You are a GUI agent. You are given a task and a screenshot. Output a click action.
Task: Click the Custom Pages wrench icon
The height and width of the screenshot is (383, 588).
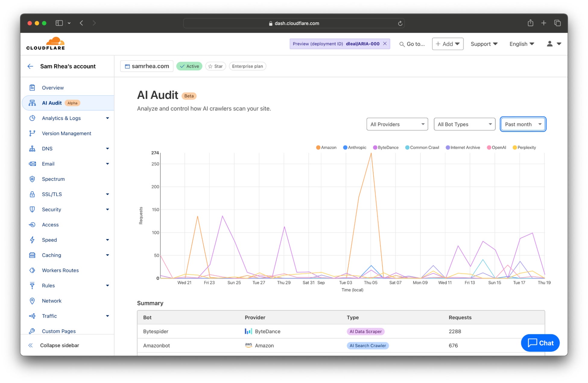pyautogui.click(x=32, y=331)
